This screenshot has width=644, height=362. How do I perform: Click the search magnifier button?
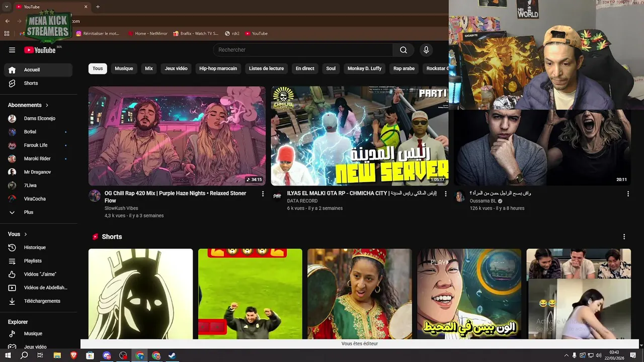[404, 50]
